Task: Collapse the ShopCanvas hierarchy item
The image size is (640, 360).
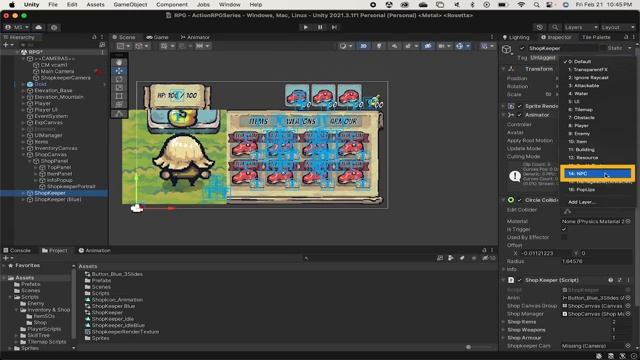Action: (24, 155)
